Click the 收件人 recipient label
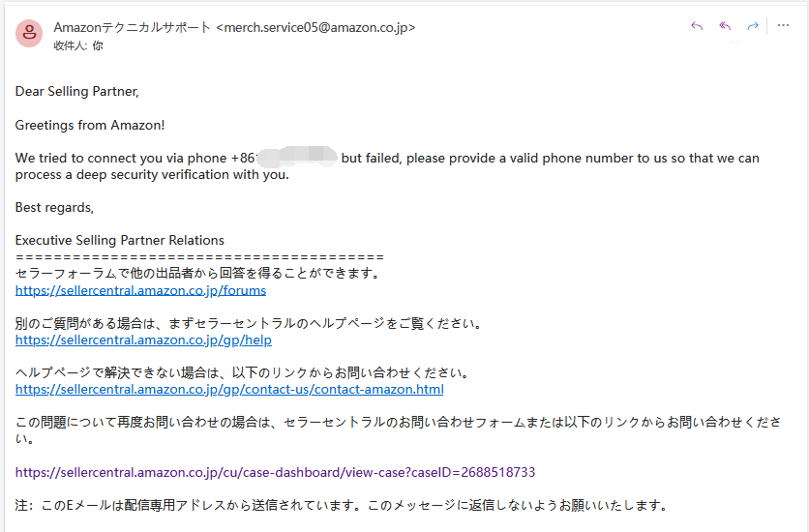The width and height of the screenshot is (809, 532). (x=71, y=45)
